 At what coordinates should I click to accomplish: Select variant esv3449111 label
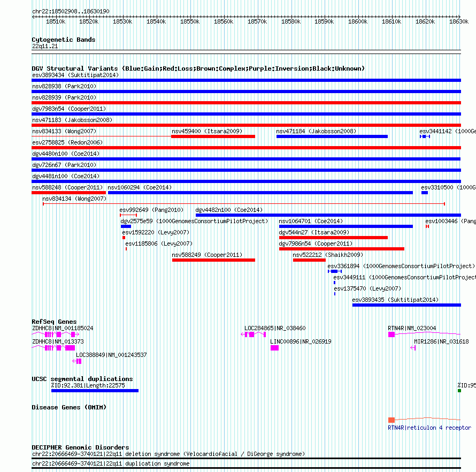pos(405,277)
